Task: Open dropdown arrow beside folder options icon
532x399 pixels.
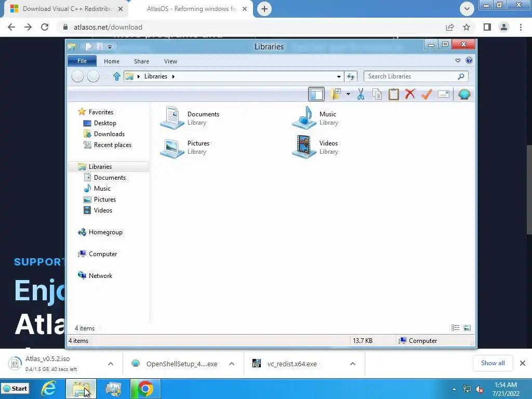Action: 348,94
